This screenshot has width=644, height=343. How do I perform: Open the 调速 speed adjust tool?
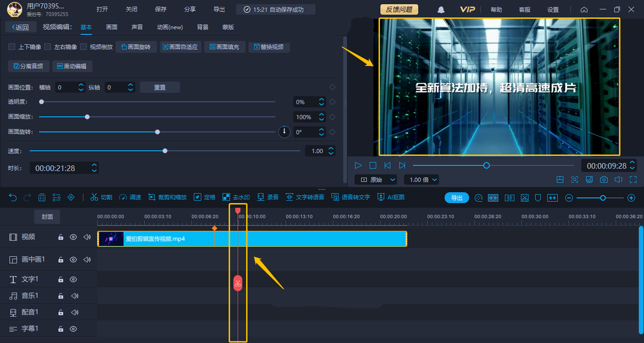click(x=130, y=197)
